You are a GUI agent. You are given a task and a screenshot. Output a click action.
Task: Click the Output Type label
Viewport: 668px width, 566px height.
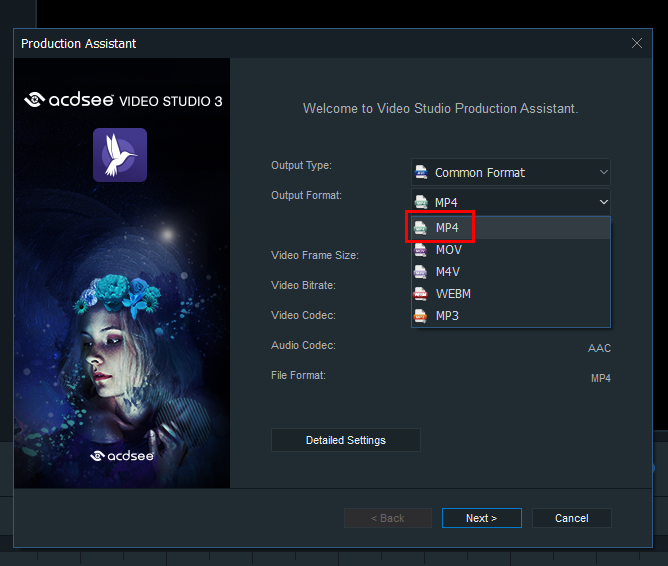[x=301, y=165]
